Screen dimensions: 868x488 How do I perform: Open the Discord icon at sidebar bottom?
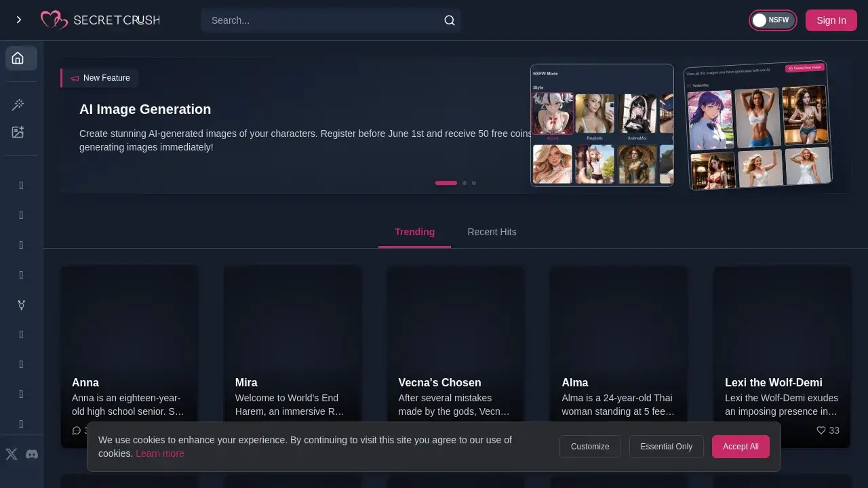[x=32, y=454]
